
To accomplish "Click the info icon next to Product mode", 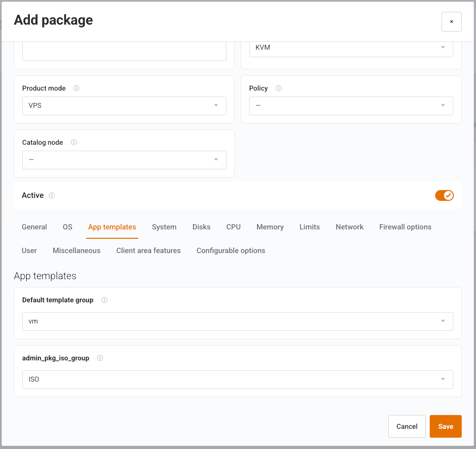I will [x=76, y=88].
